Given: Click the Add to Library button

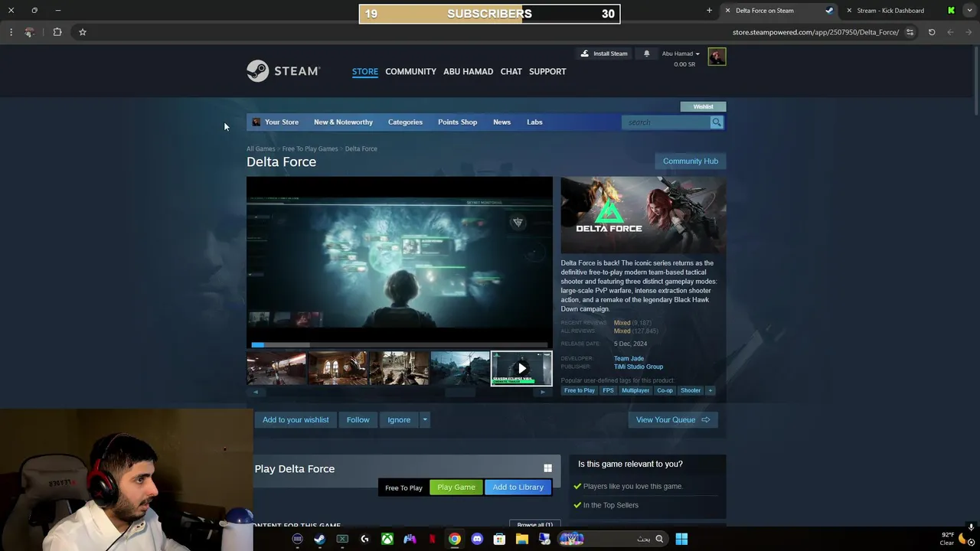Looking at the screenshot, I should click(x=518, y=487).
